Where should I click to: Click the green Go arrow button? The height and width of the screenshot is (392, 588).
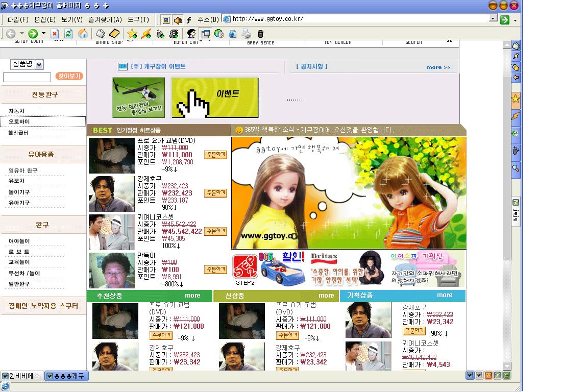505,19
